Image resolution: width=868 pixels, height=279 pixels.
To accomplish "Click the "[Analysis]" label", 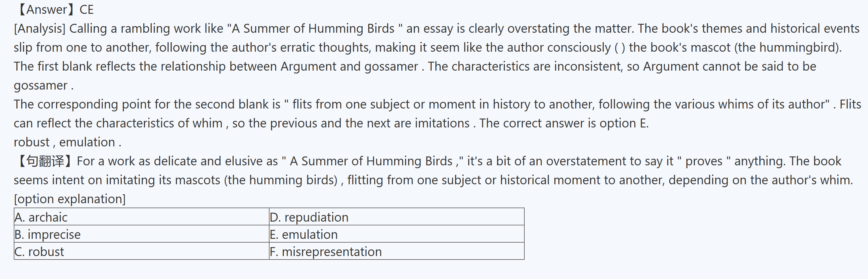I will 40,28.
